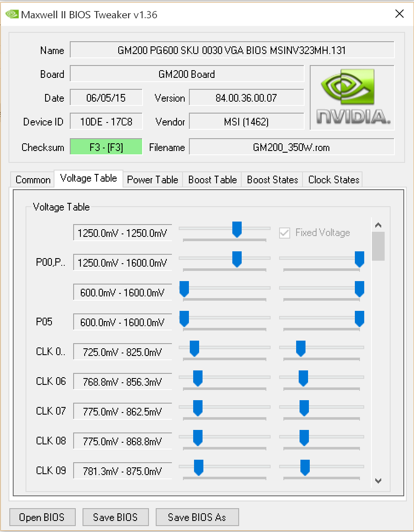Select the Boost Table tab
414x532 pixels.
212,180
